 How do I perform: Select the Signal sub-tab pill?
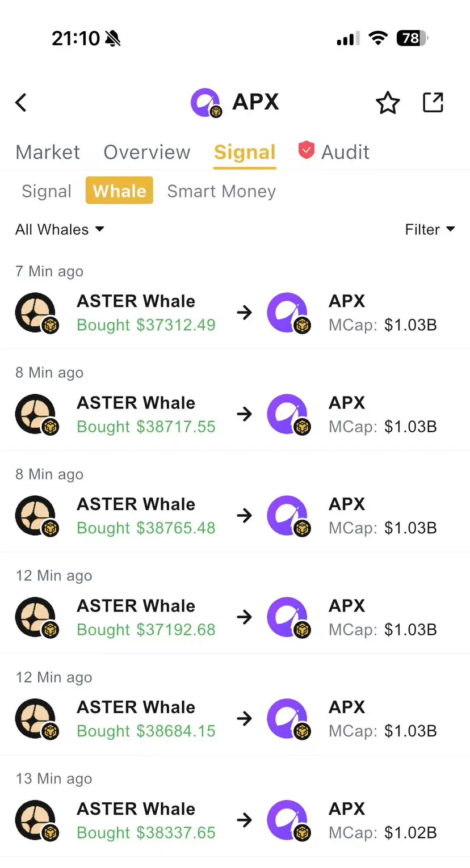[47, 191]
